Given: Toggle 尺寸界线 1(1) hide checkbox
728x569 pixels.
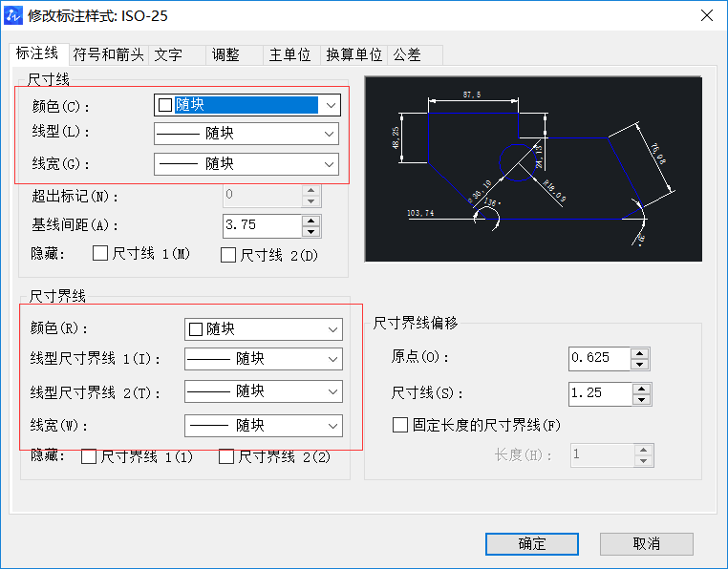Looking at the screenshot, I should click(x=89, y=456).
